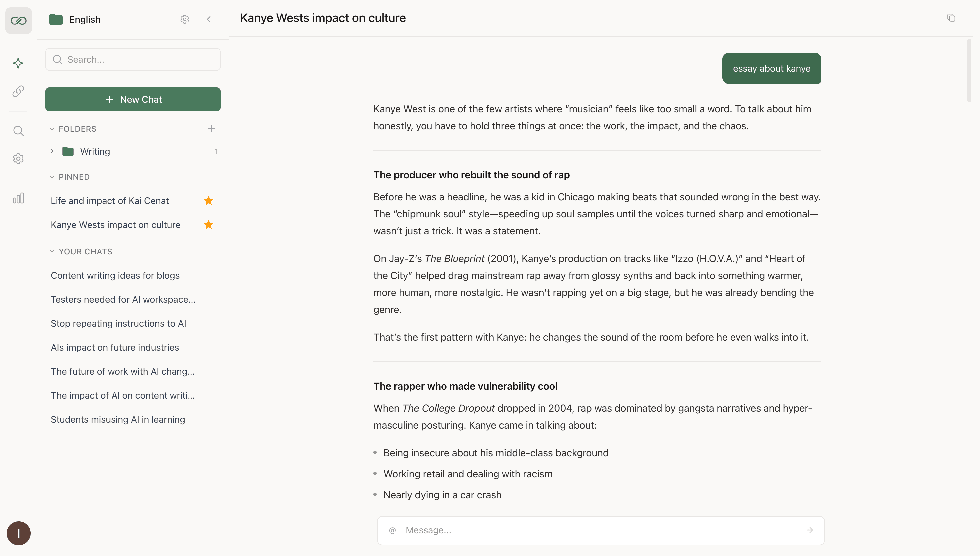Collapse the PINNED section

(x=52, y=177)
